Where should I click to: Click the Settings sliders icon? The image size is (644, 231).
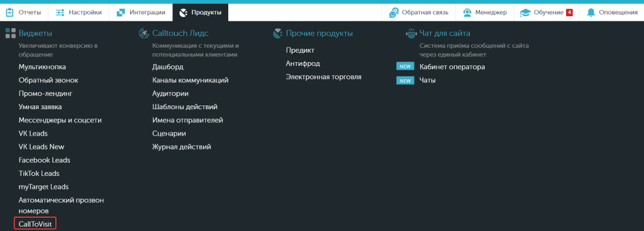tap(60, 13)
